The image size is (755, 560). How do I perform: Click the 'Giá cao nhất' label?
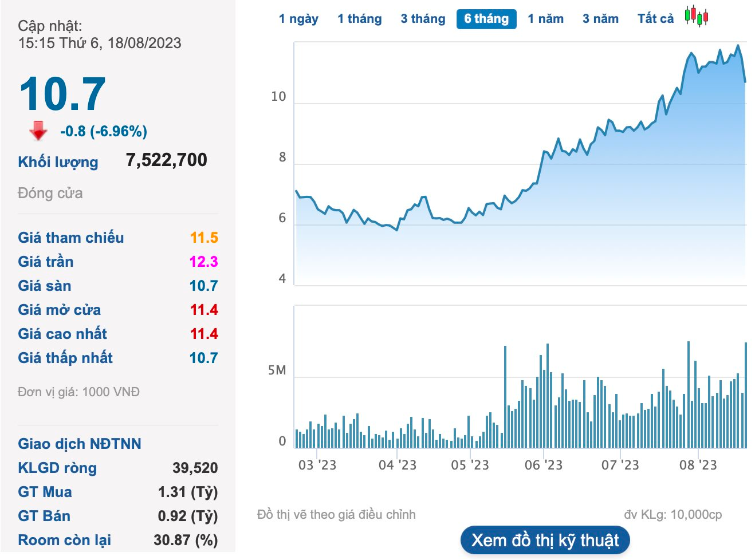(62, 334)
